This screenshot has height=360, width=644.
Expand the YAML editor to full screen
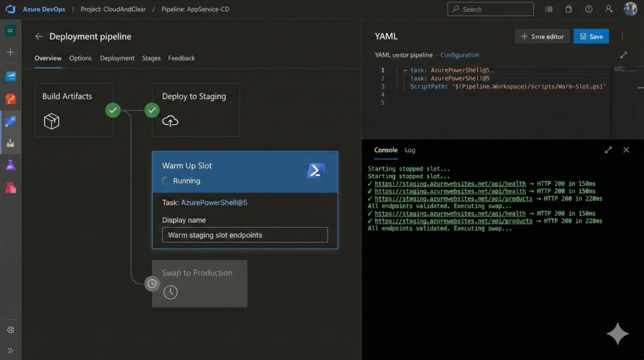[623, 55]
